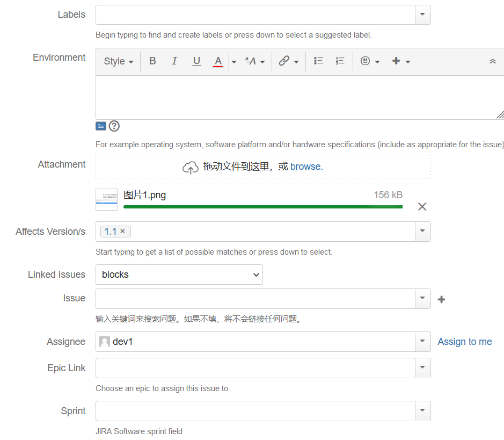Viewport: 504px width, 440px height.
Task: Click the browse link to attach files
Action: (306, 167)
